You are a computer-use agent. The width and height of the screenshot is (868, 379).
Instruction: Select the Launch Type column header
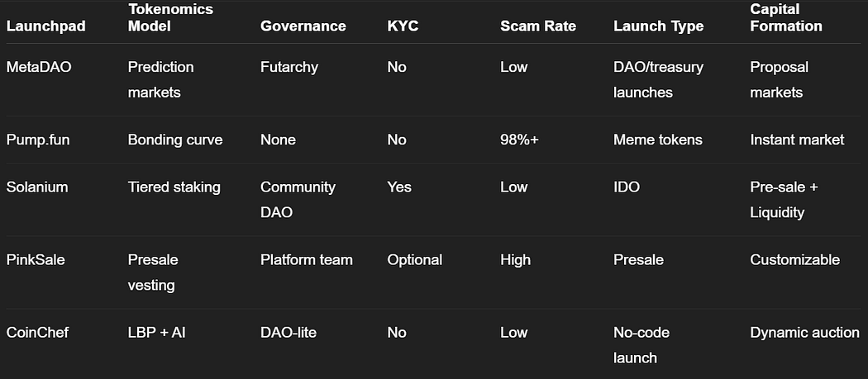tap(659, 26)
